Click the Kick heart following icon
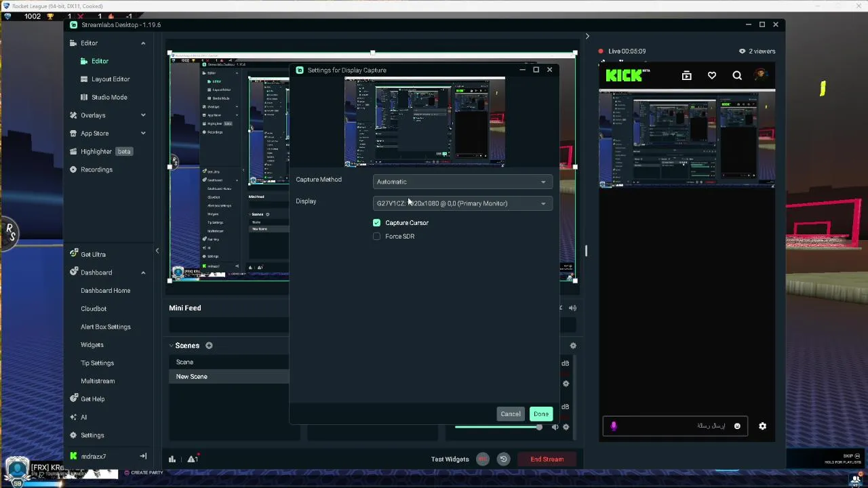Screen dimensions: 868x488 (x=712, y=76)
